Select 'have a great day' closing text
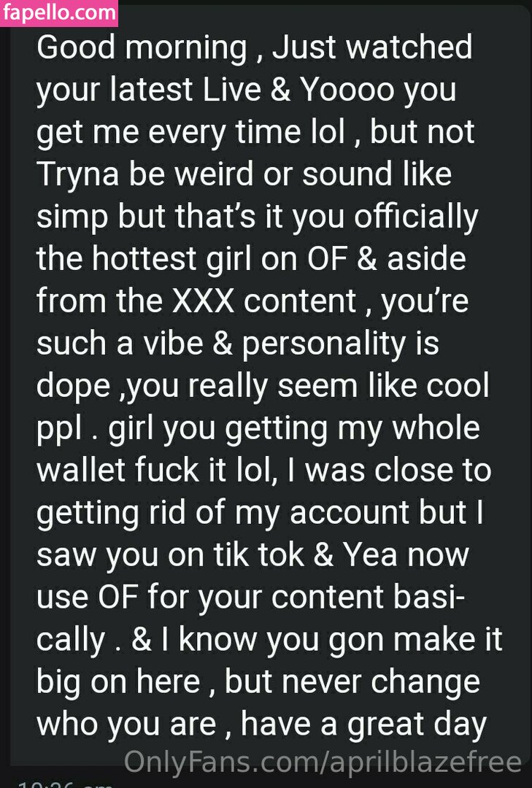This screenshot has height=788, width=532. [x=363, y=725]
